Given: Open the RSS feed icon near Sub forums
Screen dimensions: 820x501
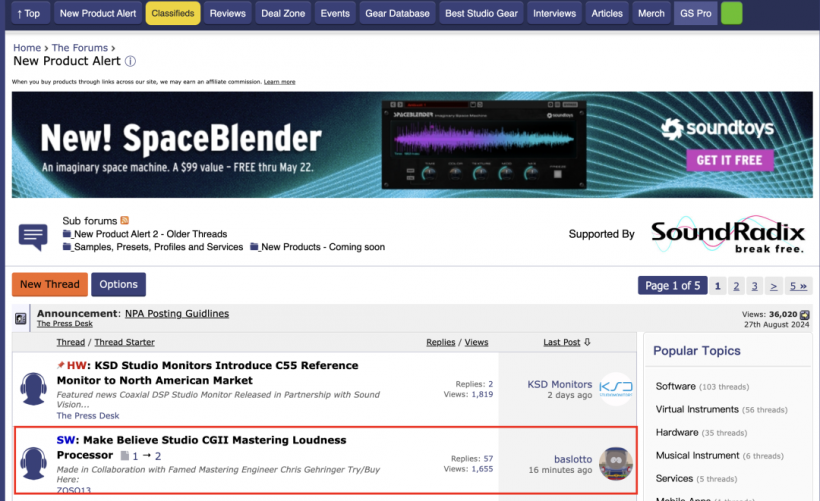Looking at the screenshot, I should click(124, 220).
